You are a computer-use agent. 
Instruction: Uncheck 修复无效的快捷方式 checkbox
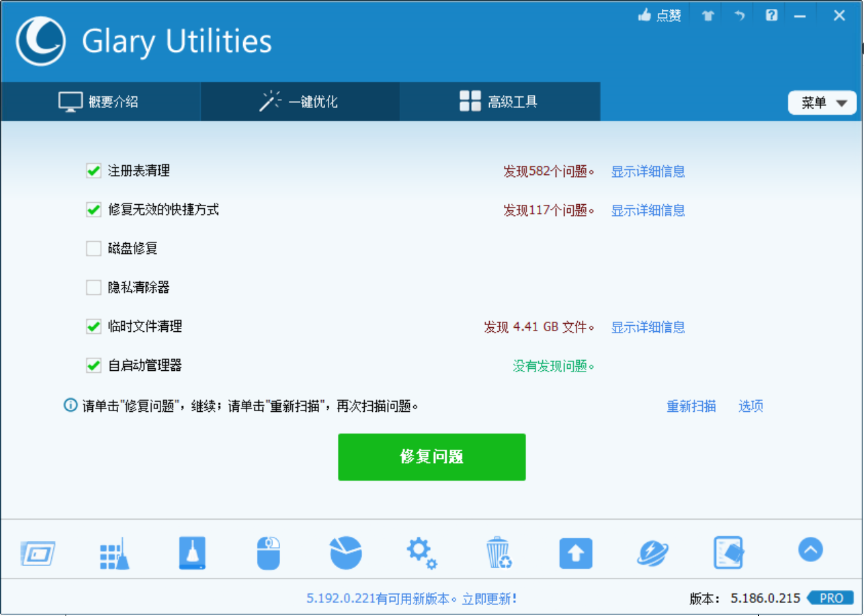(94, 210)
